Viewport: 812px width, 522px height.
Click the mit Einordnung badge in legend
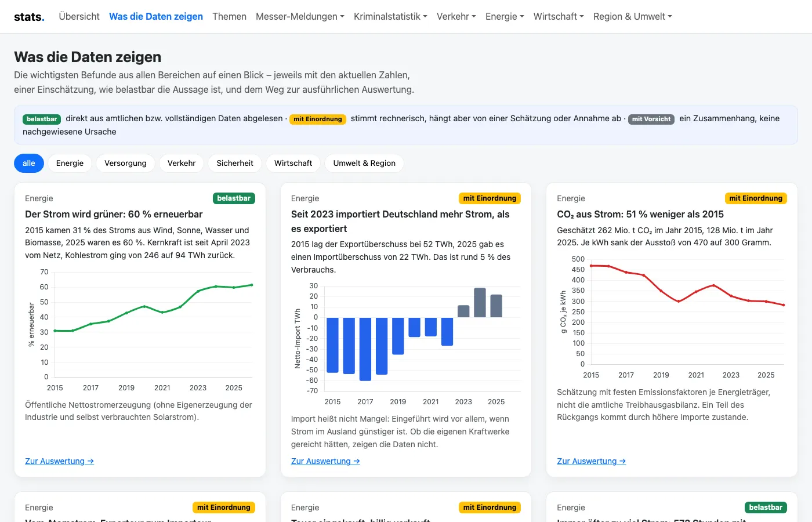point(318,119)
